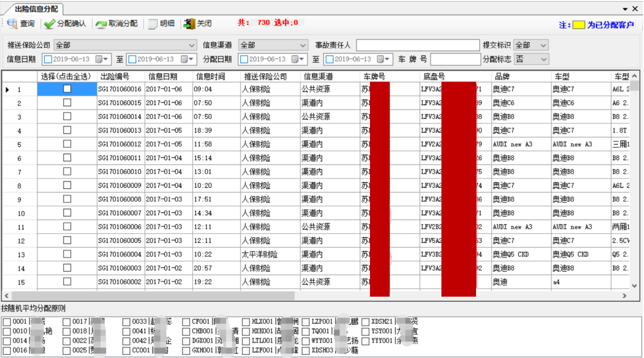Tick the checkbox in row 1
644x358 pixels.
(x=67, y=89)
